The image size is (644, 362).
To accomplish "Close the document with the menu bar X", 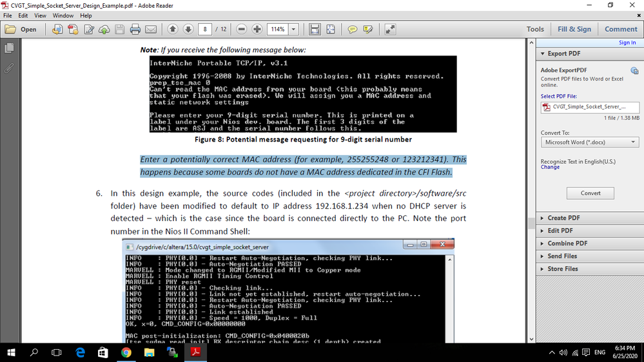I will (639, 15).
